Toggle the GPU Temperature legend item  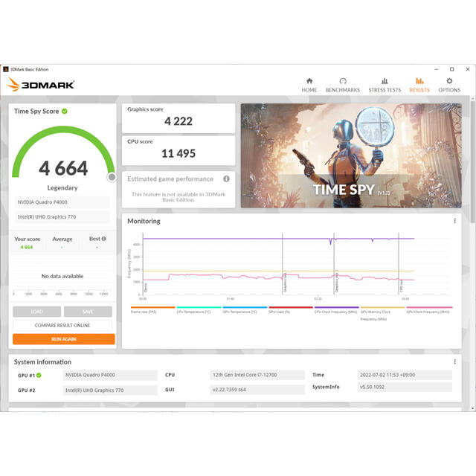pyautogui.click(x=245, y=310)
